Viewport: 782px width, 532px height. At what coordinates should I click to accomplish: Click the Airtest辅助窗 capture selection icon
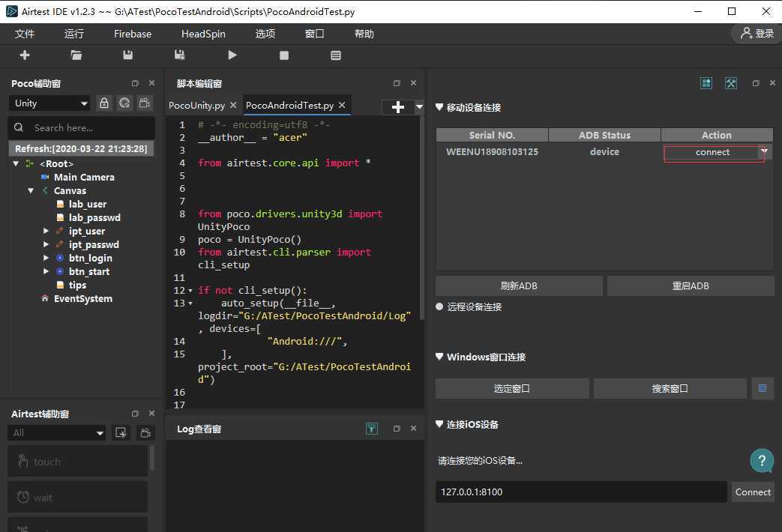point(121,433)
